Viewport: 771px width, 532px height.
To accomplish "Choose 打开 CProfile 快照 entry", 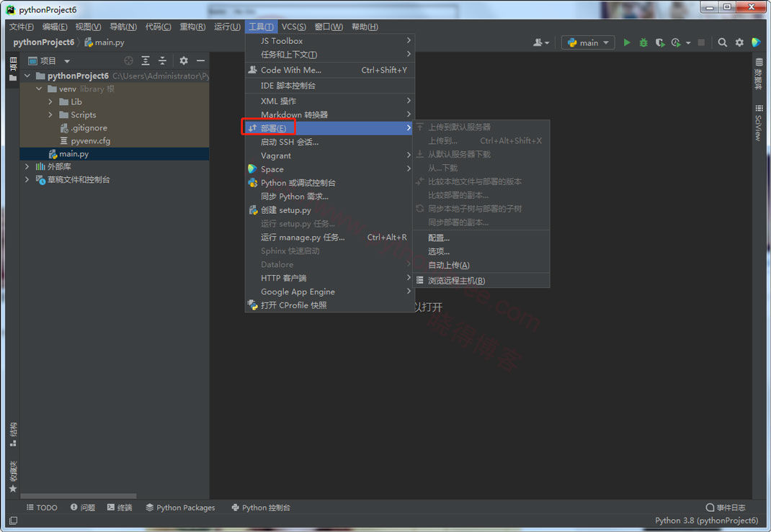I will [x=329, y=305].
